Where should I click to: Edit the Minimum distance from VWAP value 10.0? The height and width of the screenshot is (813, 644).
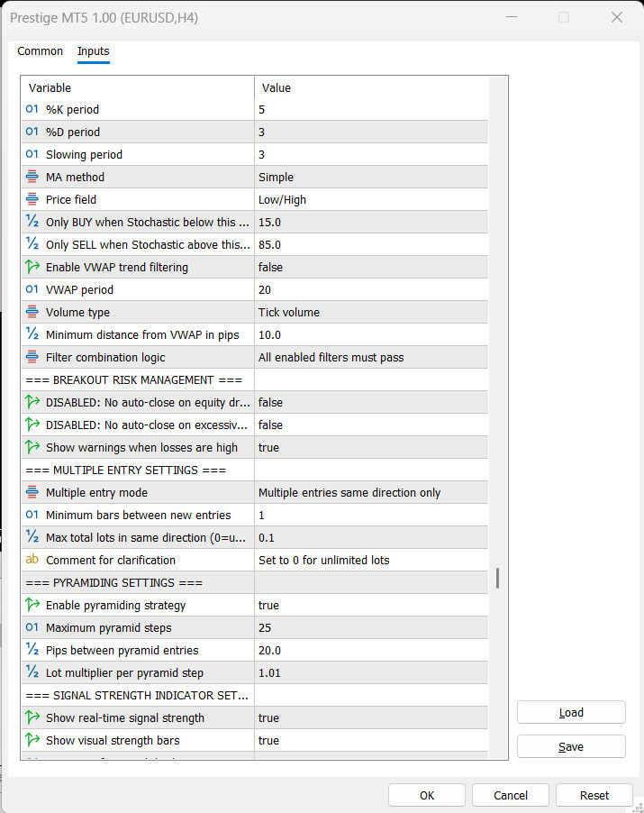click(371, 335)
